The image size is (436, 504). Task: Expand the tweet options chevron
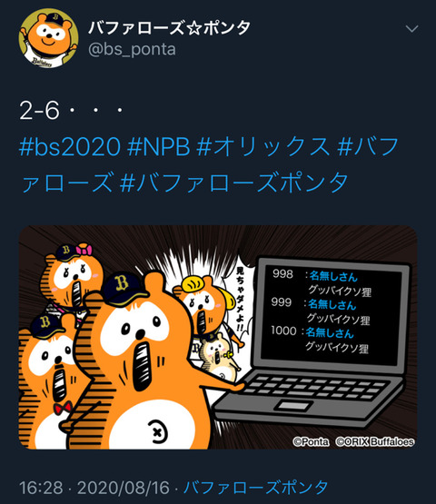point(411,29)
